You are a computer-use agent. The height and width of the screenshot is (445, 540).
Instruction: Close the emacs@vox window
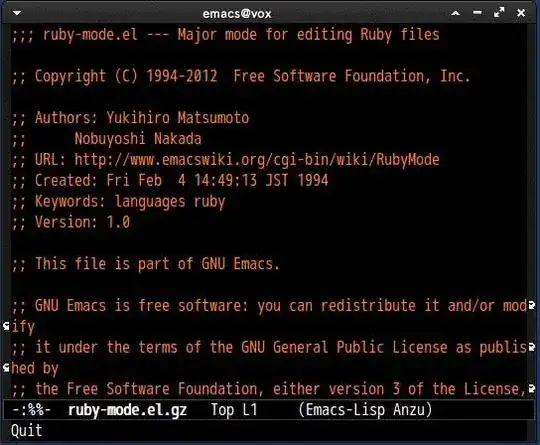pyautogui.click(x=521, y=13)
